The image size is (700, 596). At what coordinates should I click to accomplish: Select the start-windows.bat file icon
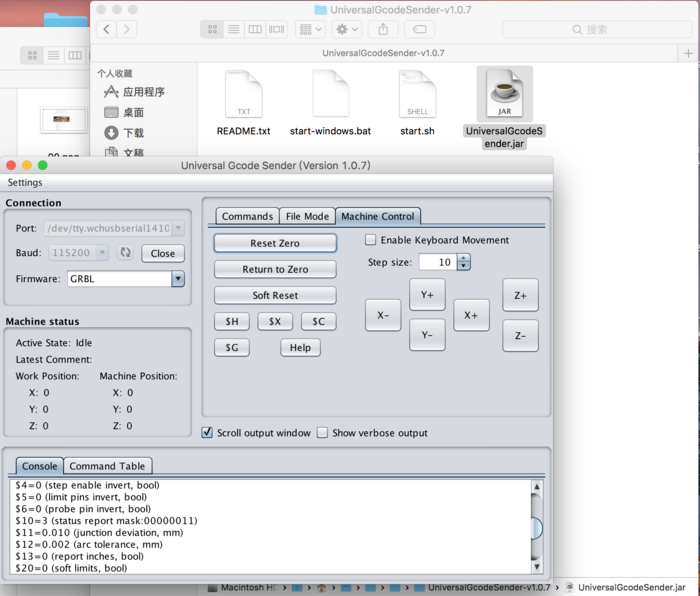pyautogui.click(x=330, y=94)
